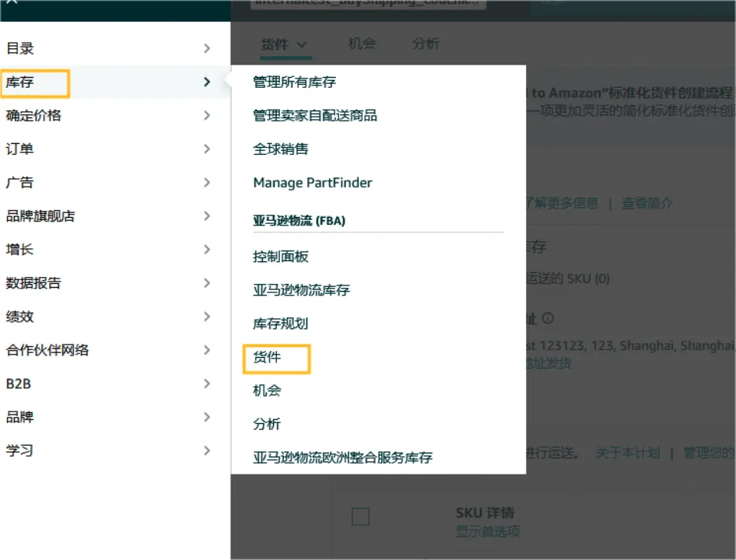
Task: Click the chevron arrow beside 品牌旗舰店
Action: 207,215
